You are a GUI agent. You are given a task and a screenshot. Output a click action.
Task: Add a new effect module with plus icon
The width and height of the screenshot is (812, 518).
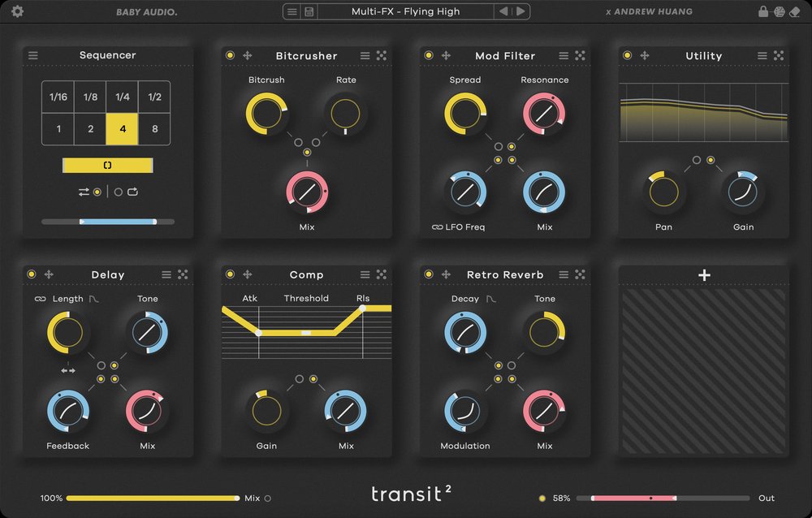click(x=704, y=275)
